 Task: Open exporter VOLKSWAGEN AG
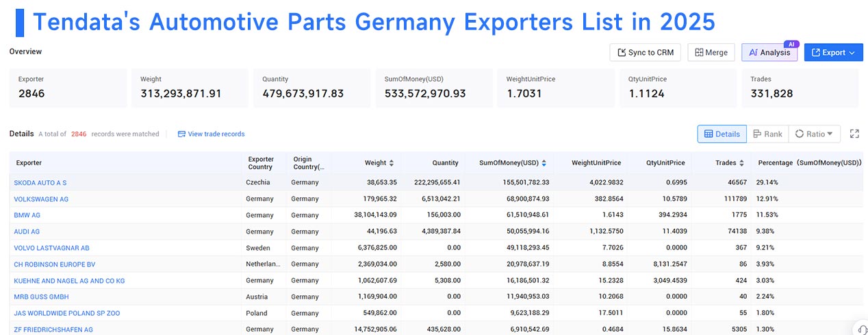click(41, 199)
